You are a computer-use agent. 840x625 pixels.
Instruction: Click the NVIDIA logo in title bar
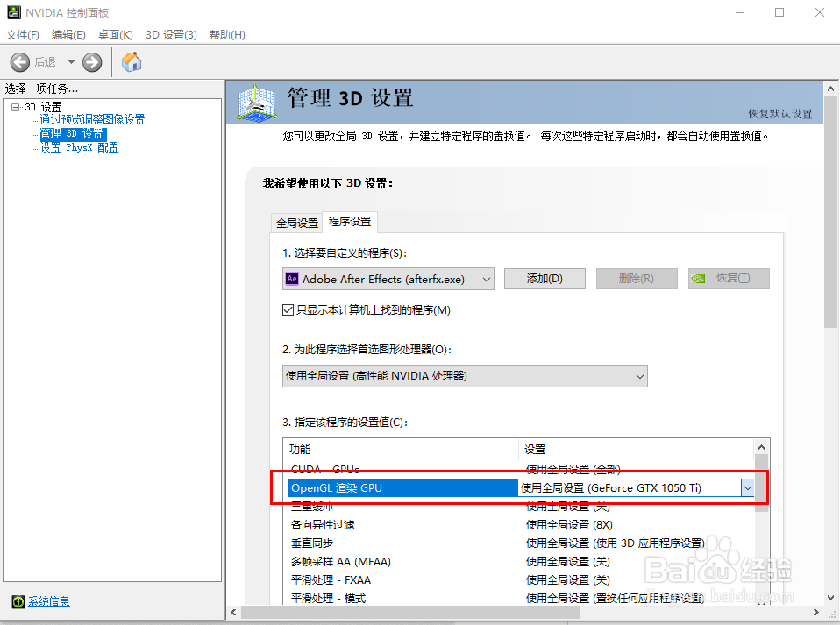[x=13, y=12]
